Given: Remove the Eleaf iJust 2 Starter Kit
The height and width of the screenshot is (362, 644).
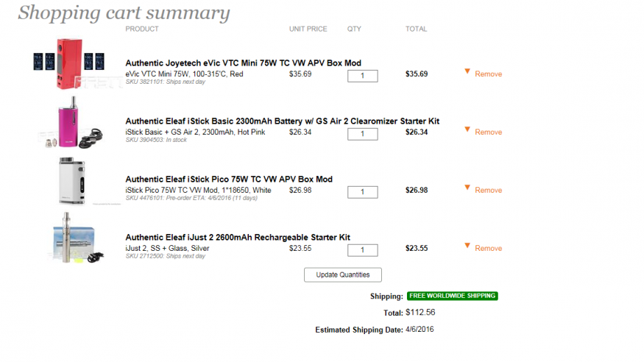Looking at the screenshot, I should click(489, 248).
